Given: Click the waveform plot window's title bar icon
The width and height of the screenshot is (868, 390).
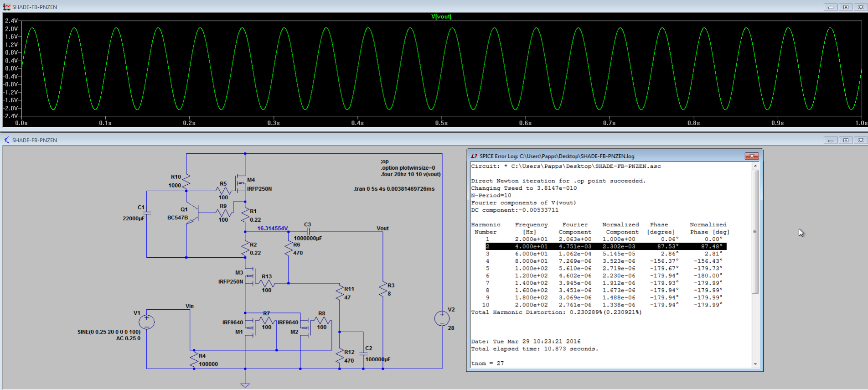Looking at the screenshot, I should pos(6,7).
